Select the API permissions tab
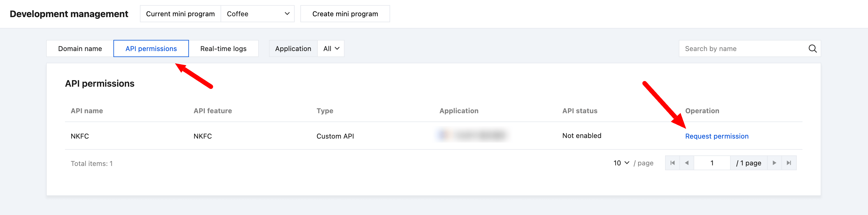Viewport: 868px width, 215px height. pyautogui.click(x=151, y=48)
